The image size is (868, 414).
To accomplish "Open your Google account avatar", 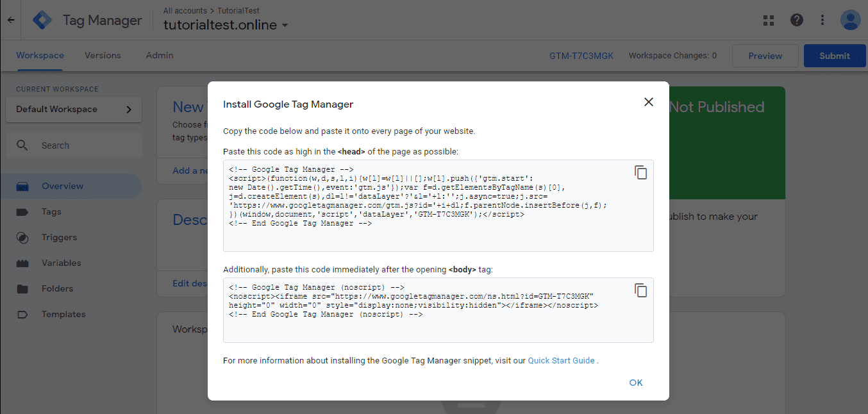I will pyautogui.click(x=850, y=20).
